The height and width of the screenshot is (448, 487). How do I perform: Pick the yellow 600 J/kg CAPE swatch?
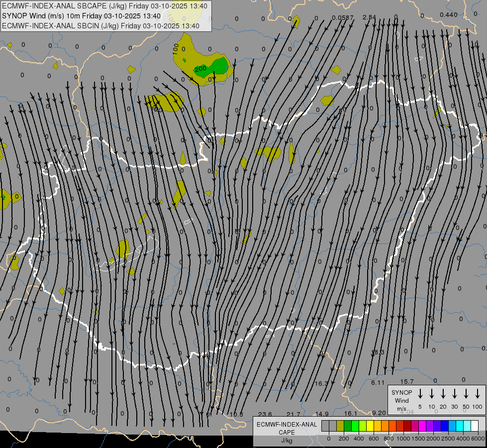click(370, 426)
